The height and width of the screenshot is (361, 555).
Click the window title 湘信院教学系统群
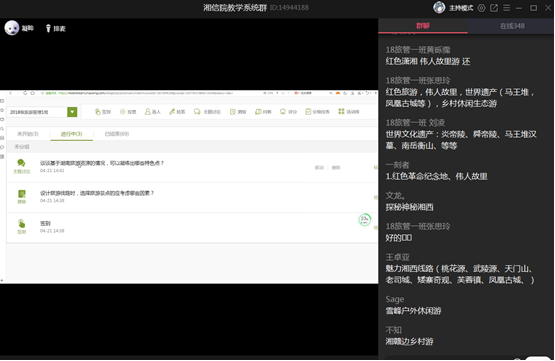point(235,7)
